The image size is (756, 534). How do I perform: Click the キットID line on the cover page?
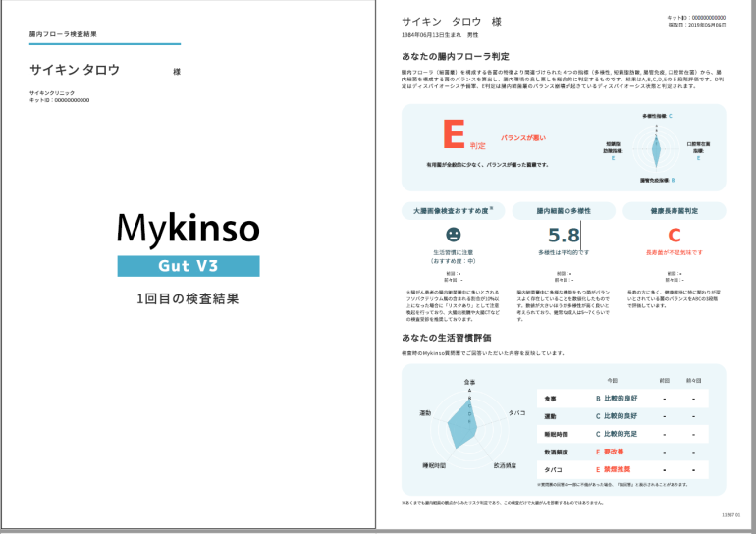point(59,100)
